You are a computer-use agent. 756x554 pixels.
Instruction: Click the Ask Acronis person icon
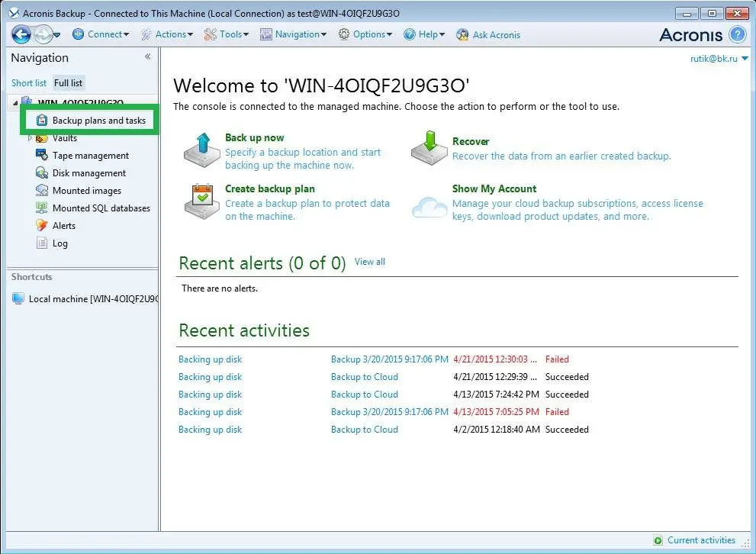462,34
